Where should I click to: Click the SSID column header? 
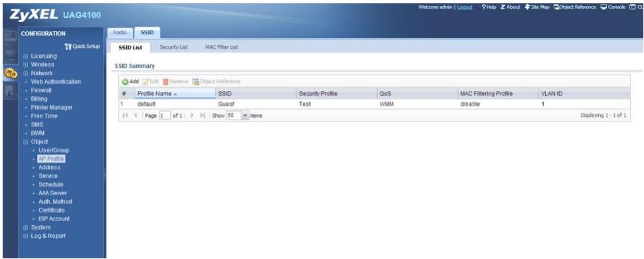click(256, 94)
